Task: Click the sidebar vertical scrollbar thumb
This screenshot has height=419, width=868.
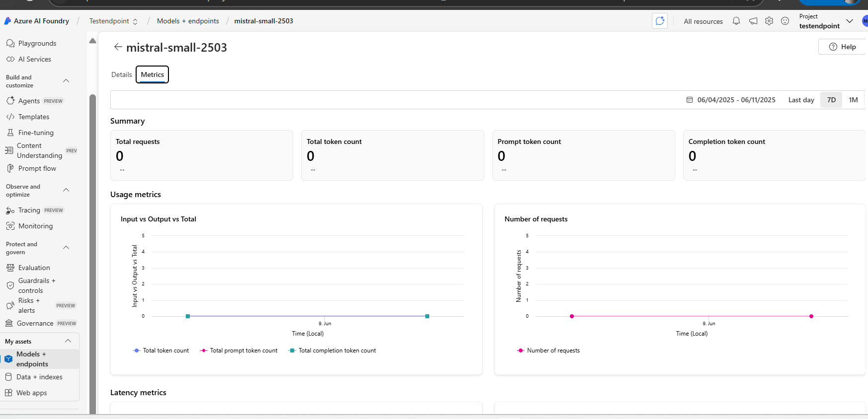Action: point(92,253)
